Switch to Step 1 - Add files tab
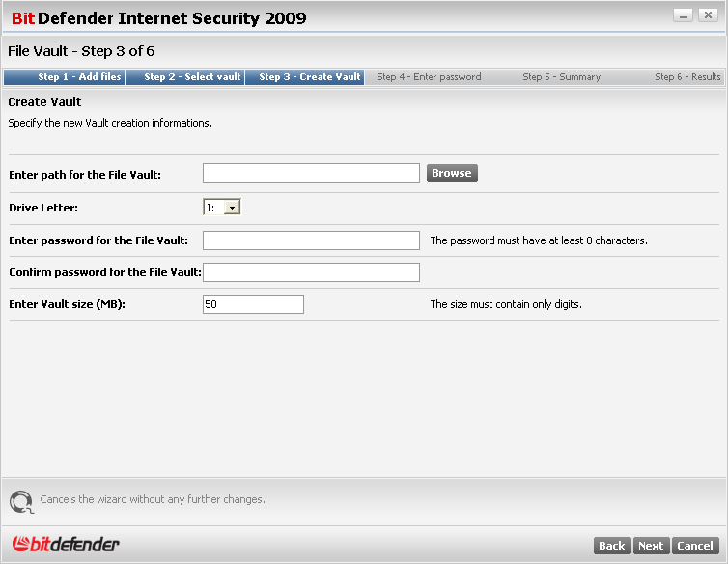Viewport: 728px width, 564px height. point(64,77)
